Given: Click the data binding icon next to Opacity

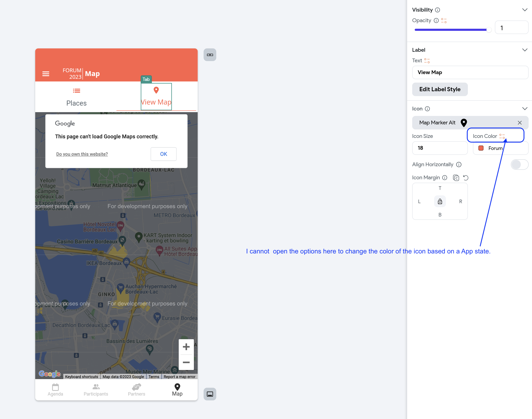Looking at the screenshot, I should click(444, 20).
